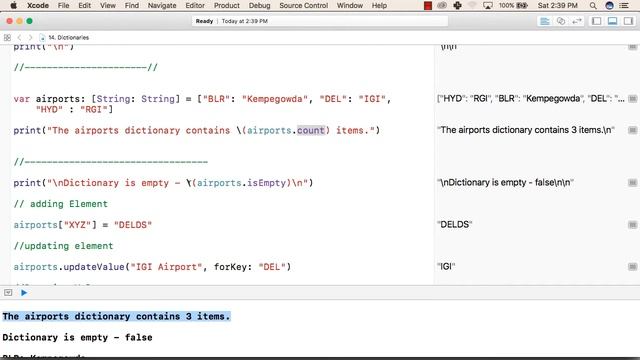Open the Xcode application menu
Screen dimensions: 640x360
[x=38, y=5]
